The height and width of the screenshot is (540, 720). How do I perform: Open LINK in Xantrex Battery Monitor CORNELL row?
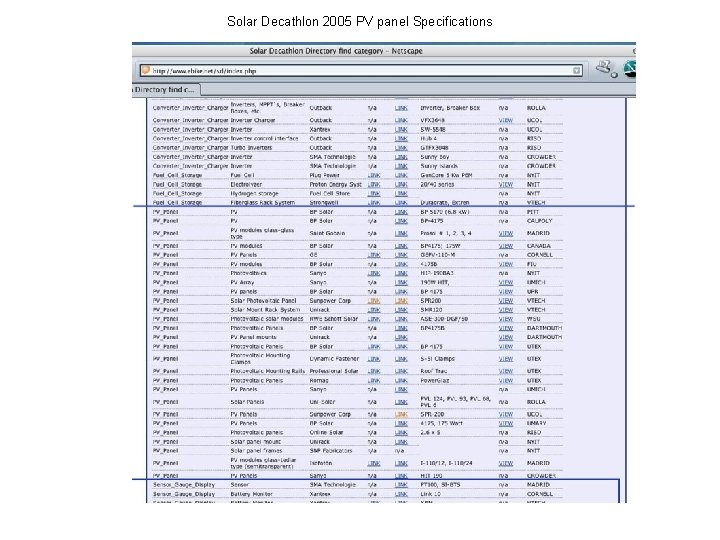[401, 494]
